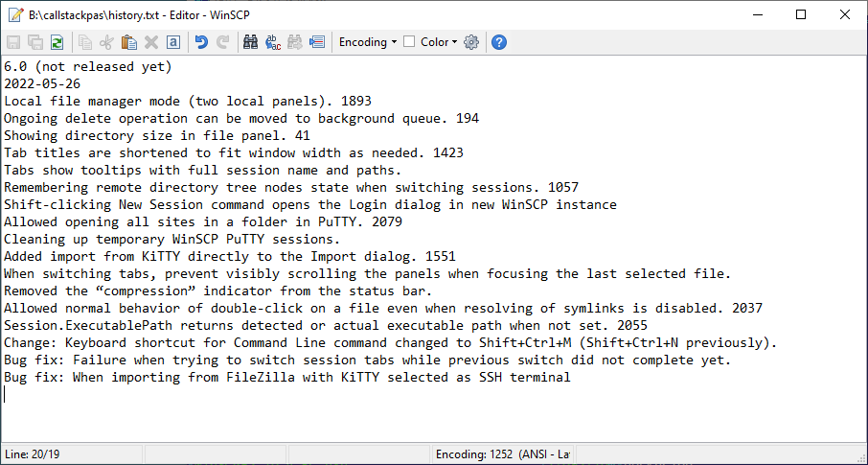Open the Help question mark icon

tap(499, 42)
